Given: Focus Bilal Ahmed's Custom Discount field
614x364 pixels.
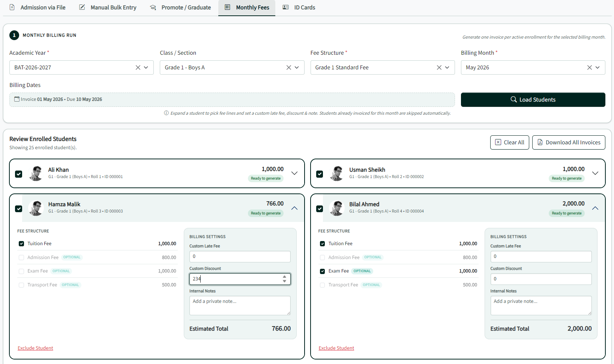Looking at the screenshot, I should [x=541, y=279].
